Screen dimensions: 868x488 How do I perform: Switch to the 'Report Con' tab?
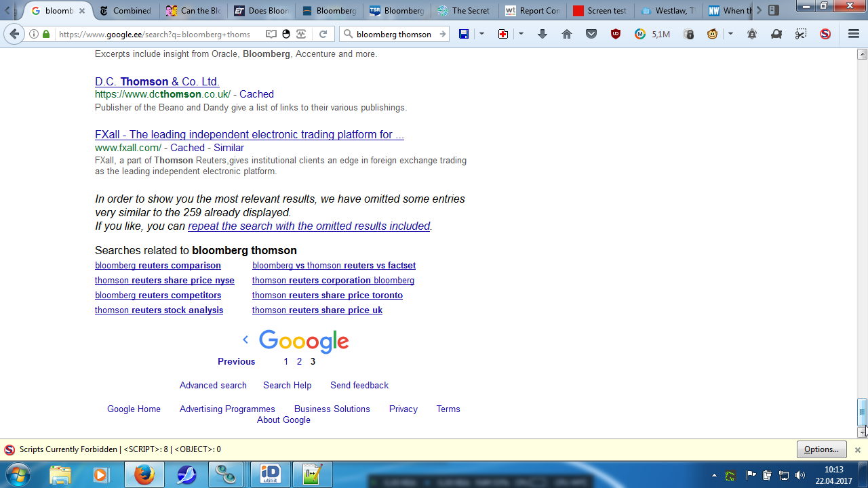533,11
